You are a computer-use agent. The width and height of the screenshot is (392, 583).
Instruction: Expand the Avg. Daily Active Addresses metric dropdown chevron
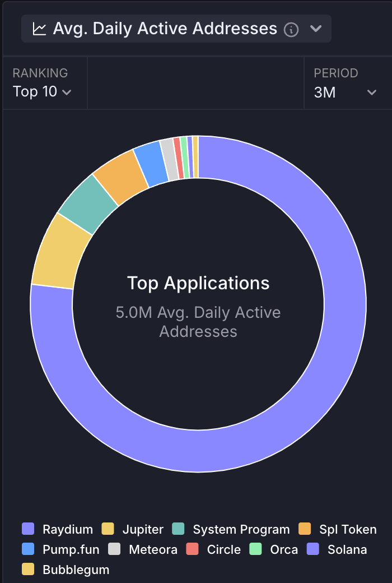[316, 29]
